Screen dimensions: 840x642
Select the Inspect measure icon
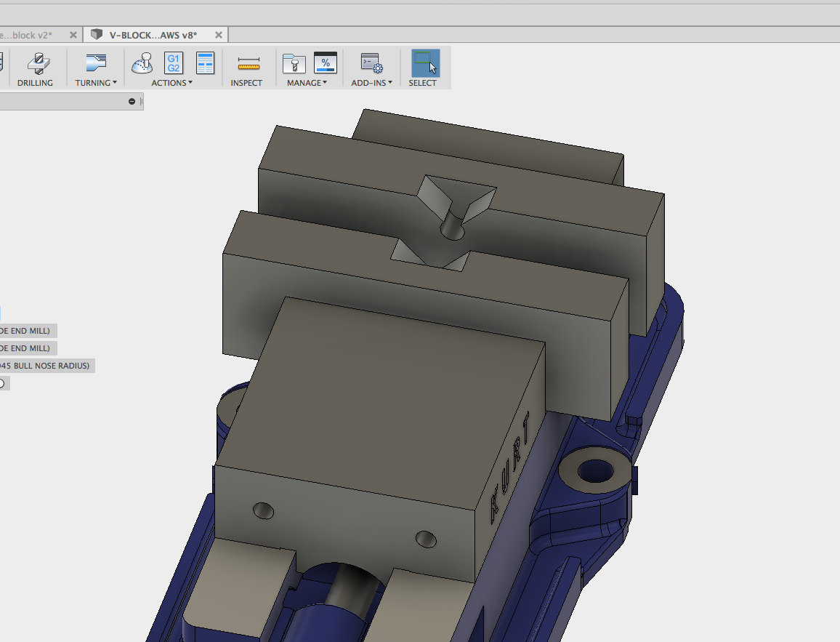247,63
